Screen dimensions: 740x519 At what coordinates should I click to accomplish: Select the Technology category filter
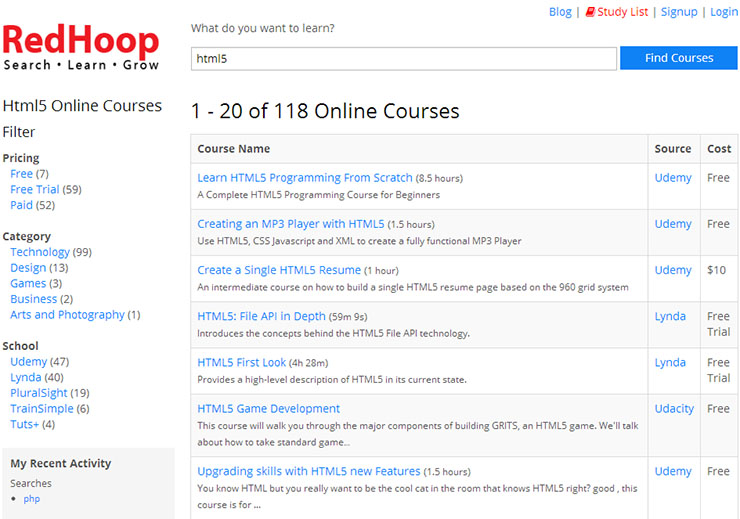[x=40, y=252]
